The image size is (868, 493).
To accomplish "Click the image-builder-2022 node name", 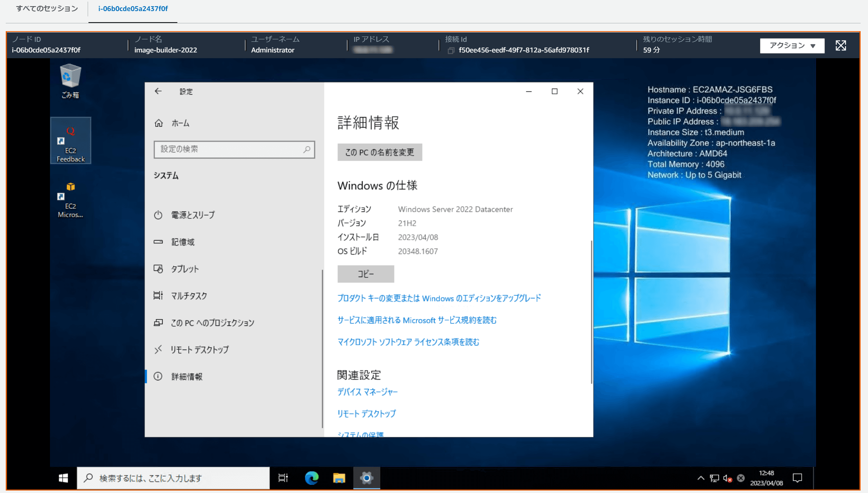I will click(165, 50).
